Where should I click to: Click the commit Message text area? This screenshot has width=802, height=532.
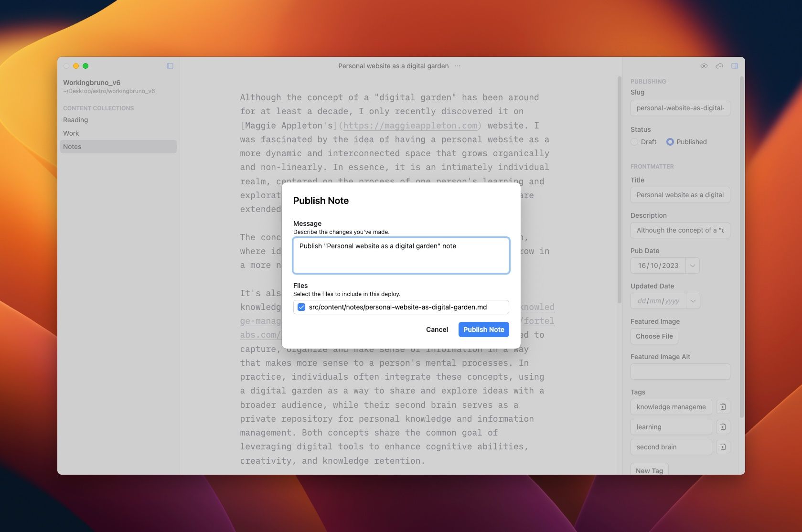coord(401,255)
